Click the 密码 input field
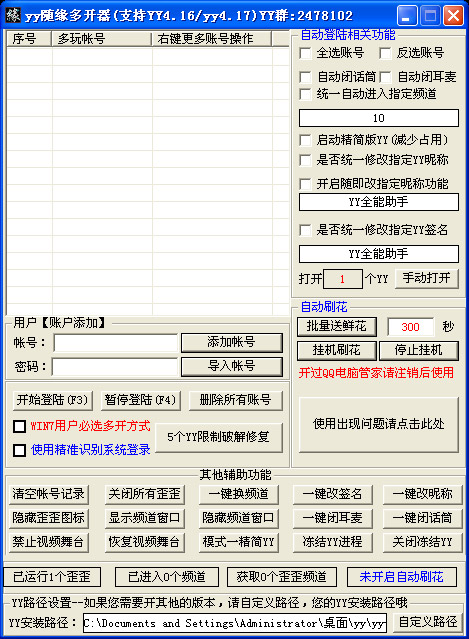The height and width of the screenshot is (639, 469). click(115, 367)
